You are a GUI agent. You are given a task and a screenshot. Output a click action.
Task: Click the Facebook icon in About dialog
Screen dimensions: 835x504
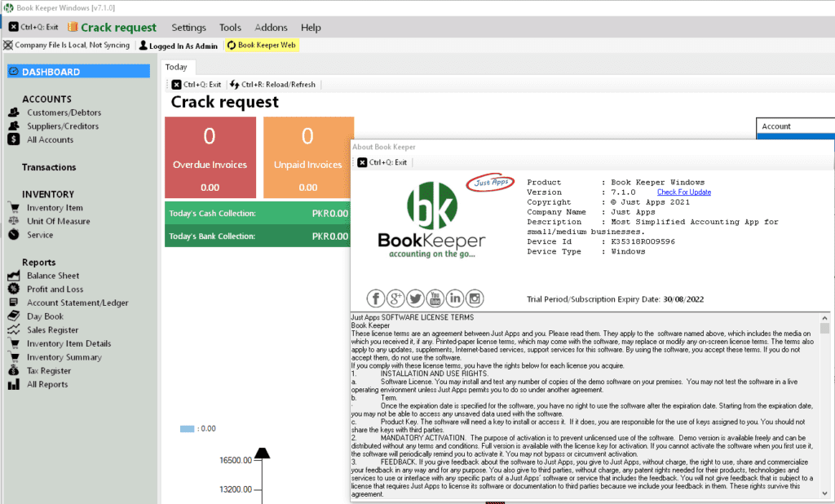click(376, 298)
